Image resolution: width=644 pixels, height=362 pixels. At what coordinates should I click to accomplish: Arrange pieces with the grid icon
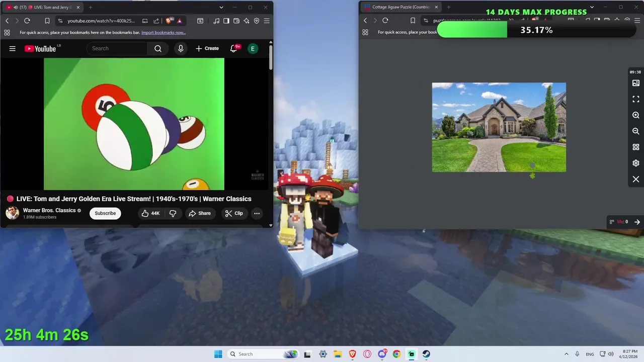click(636, 147)
